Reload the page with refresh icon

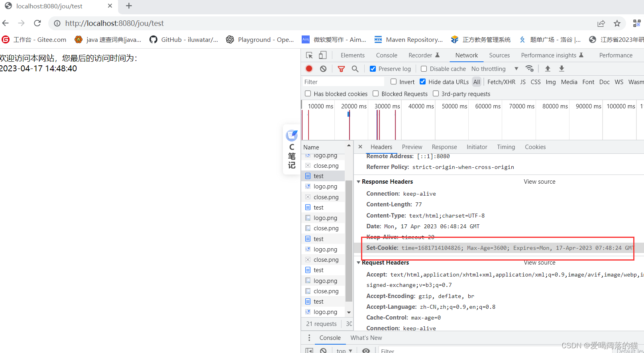click(37, 23)
